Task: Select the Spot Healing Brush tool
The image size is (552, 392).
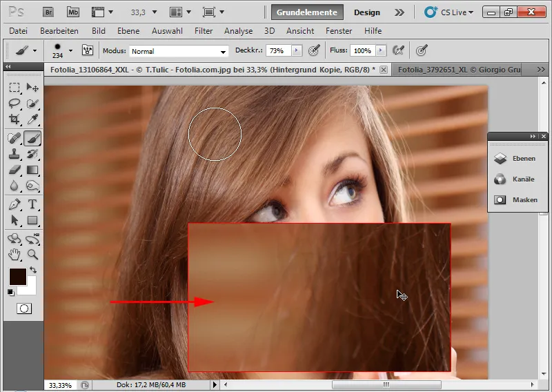Action: coord(14,138)
